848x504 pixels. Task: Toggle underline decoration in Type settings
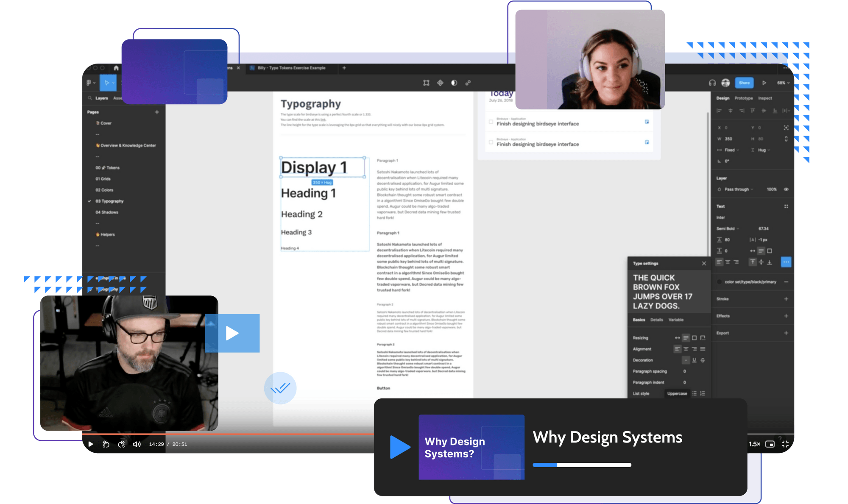point(694,360)
